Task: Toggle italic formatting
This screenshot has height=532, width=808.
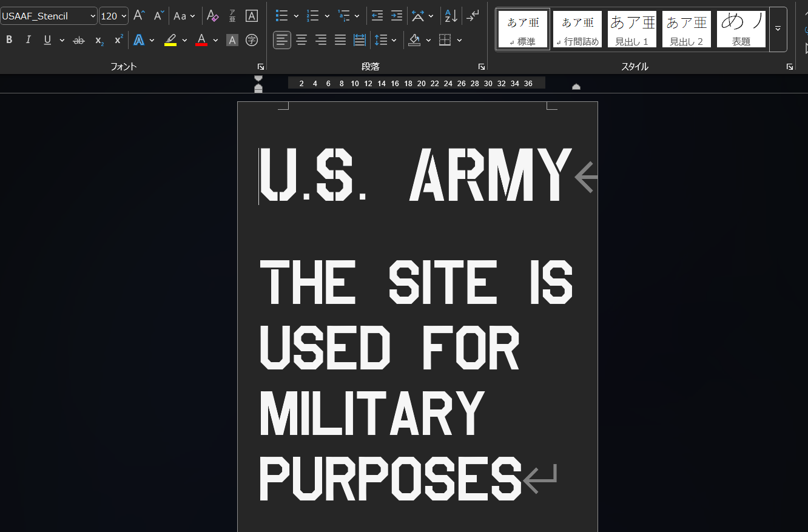Action: pos(28,40)
